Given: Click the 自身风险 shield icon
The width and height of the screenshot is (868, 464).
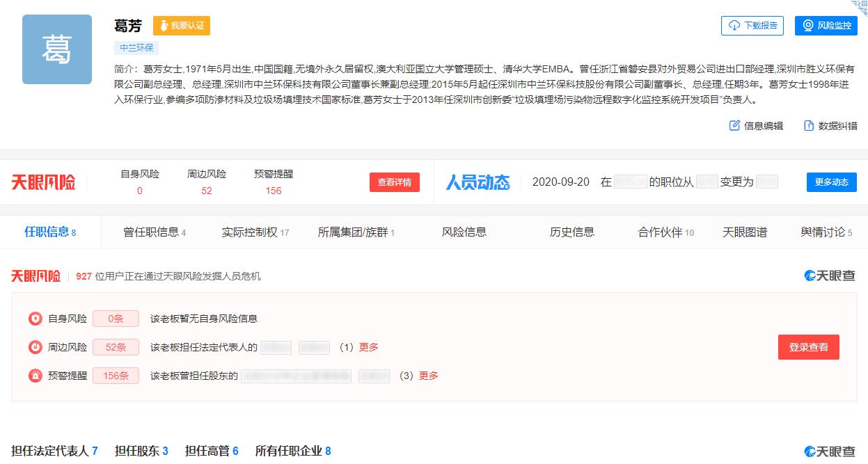Looking at the screenshot, I should (35, 319).
